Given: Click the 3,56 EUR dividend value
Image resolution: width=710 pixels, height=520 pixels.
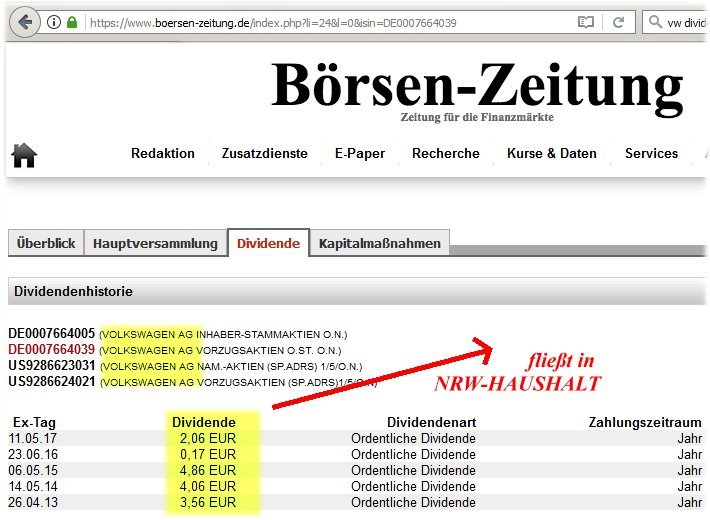Looking at the screenshot, I should coord(208,502).
